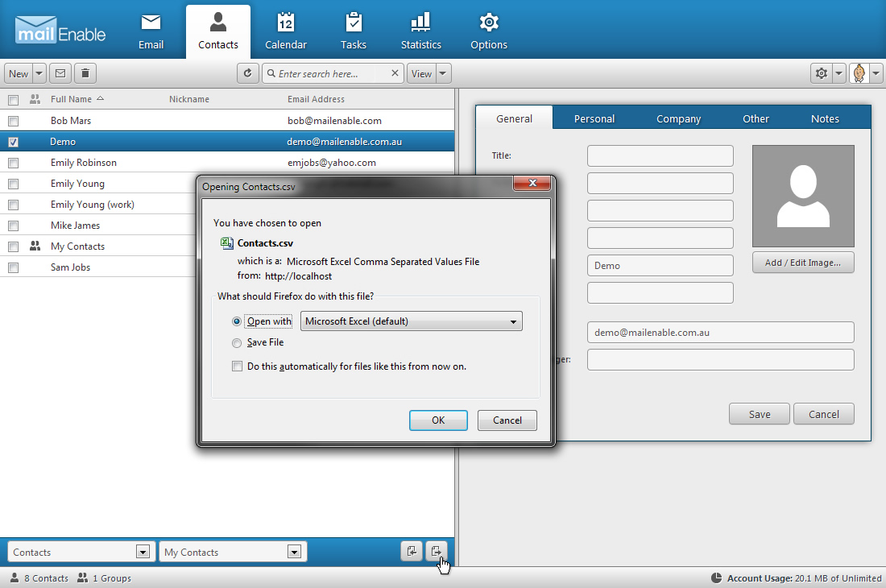Click the contact group column header icon
Image resolution: width=886 pixels, height=588 pixels.
coord(35,99)
